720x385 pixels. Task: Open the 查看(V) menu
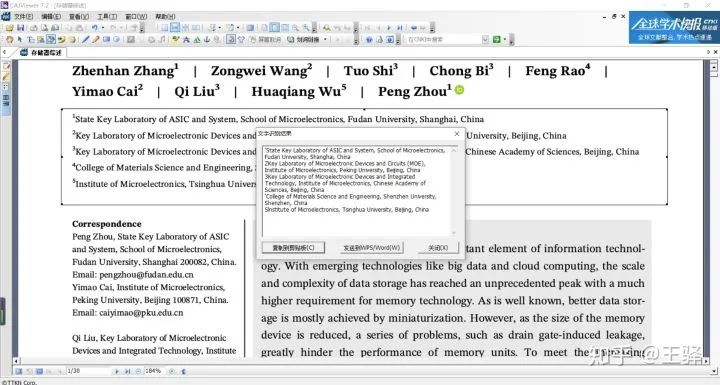pos(79,17)
